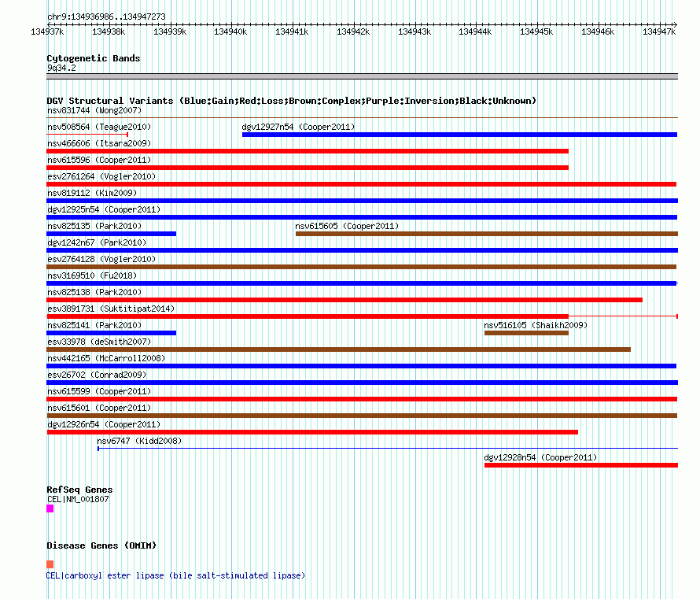
Task: Open dgv1242n67 (Park2010) variant label
Action: pos(97,242)
